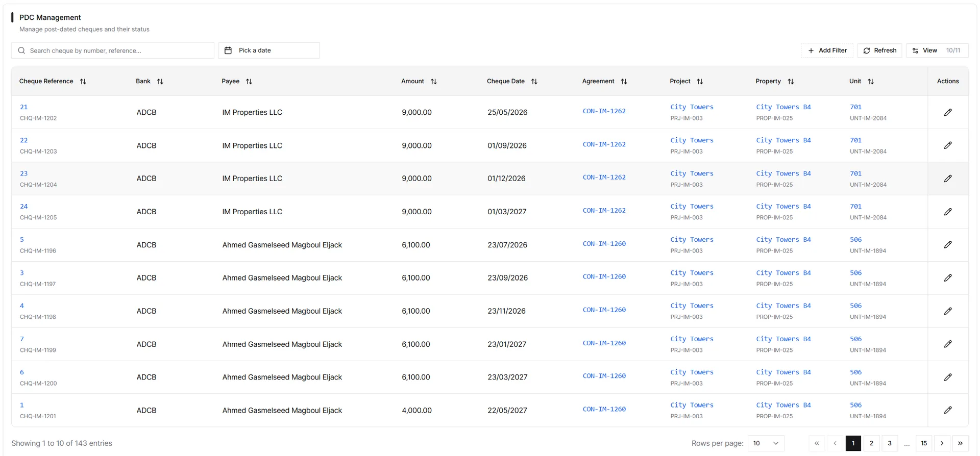Open City Towers B4 property in CHQ-IM-1204 row
The image size is (980, 456).
point(783,173)
